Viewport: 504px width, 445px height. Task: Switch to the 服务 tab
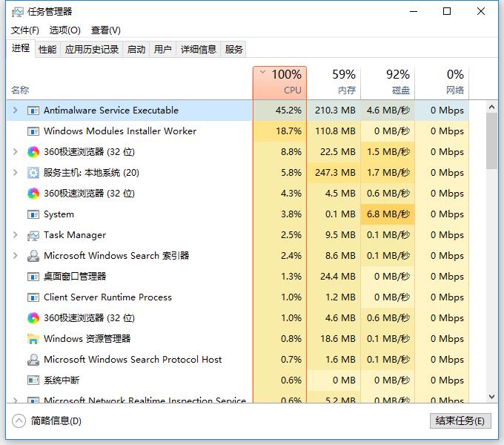pyautogui.click(x=233, y=50)
